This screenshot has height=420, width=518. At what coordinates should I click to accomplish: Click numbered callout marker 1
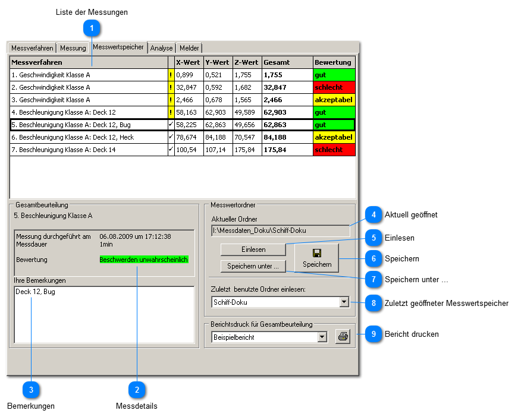[92, 27]
